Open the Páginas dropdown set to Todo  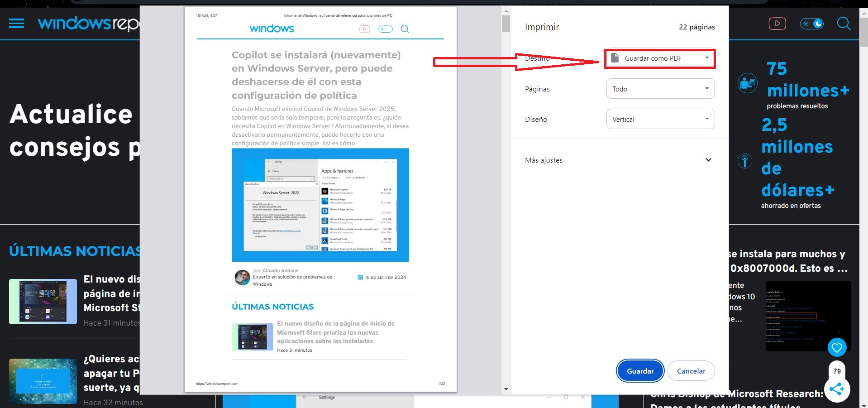[x=660, y=89]
